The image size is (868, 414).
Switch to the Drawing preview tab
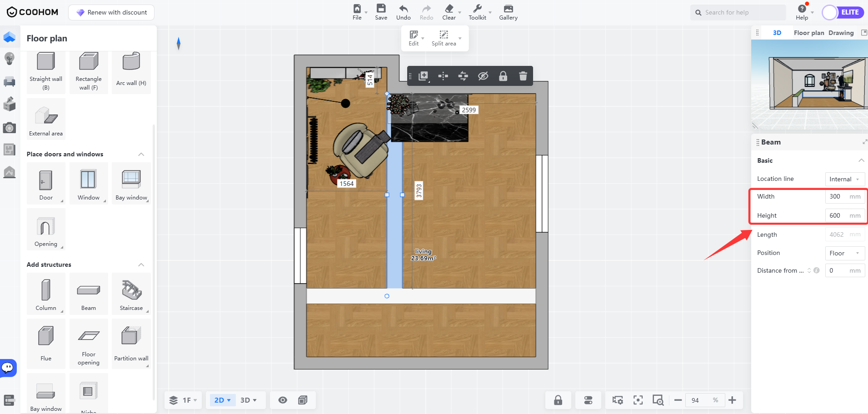tap(841, 33)
